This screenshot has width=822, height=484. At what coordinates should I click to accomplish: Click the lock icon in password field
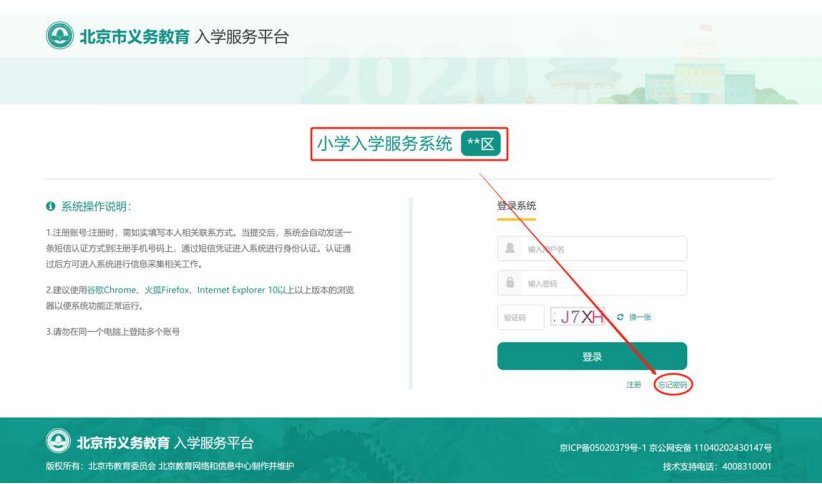tap(510, 283)
